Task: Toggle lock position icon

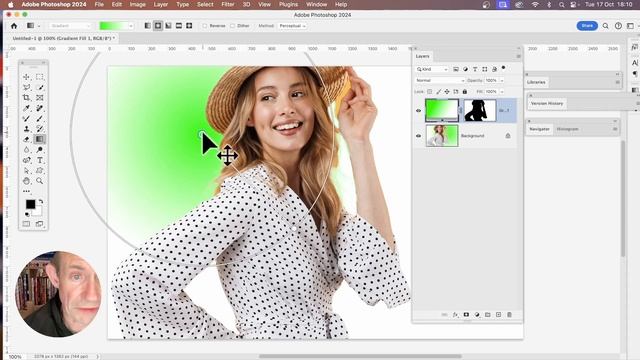Action: pyautogui.click(x=447, y=91)
